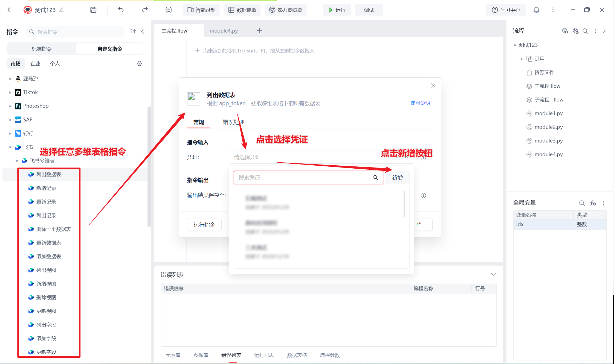
Task: Click the redo arrow icon
Action: click(x=145, y=10)
